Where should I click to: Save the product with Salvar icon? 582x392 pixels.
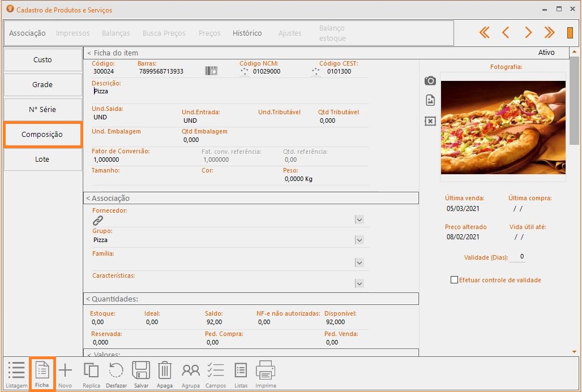[141, 374]
